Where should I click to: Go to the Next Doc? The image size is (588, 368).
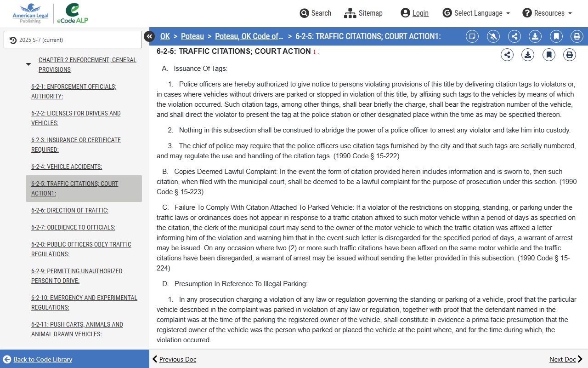(x=566, y=359)
